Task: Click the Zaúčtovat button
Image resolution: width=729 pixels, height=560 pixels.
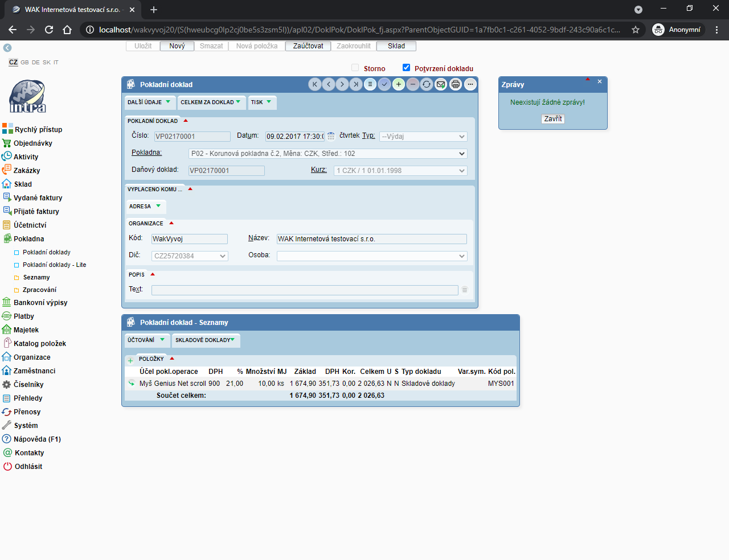Action: click(308, 46)
